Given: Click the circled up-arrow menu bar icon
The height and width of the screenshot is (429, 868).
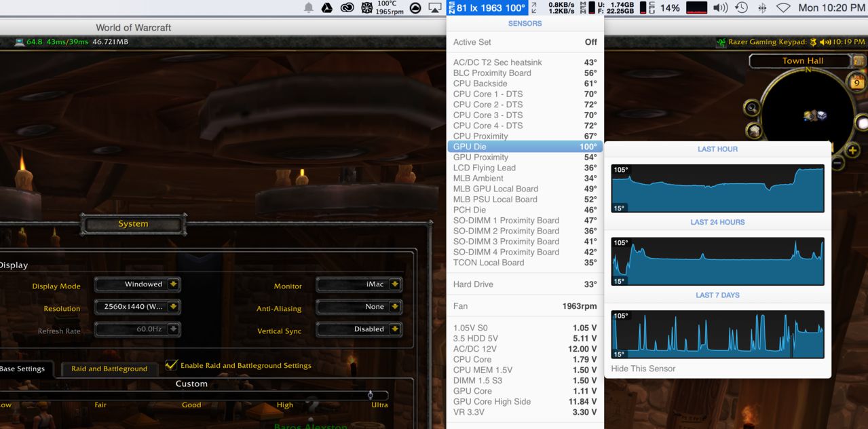Looking at the screenshot, I should click(416, 8).
